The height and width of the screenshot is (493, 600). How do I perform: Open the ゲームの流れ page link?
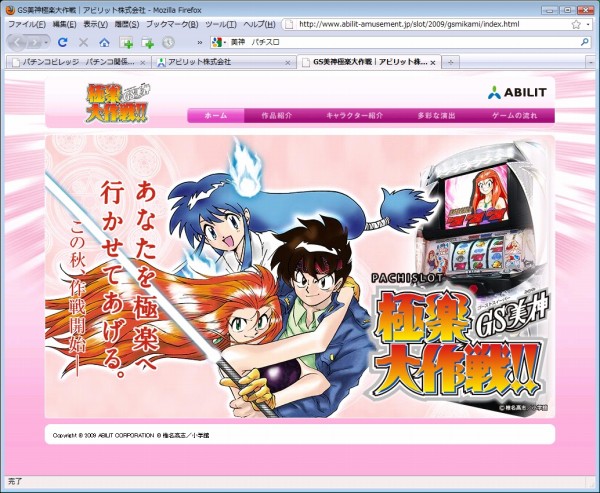514,116
